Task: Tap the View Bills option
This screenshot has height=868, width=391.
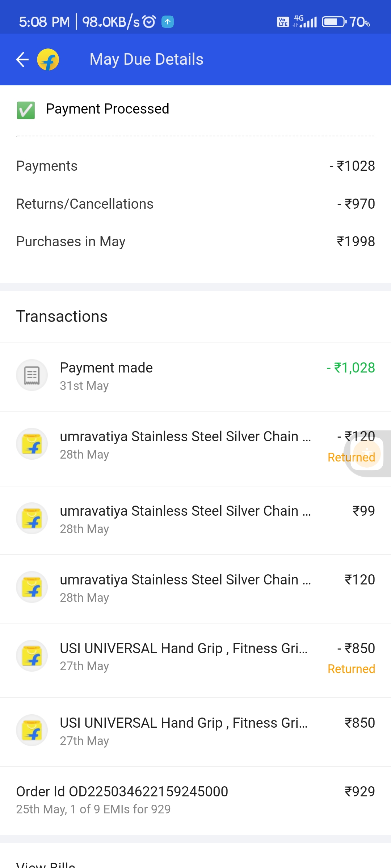Action: (x=46, y=864)
